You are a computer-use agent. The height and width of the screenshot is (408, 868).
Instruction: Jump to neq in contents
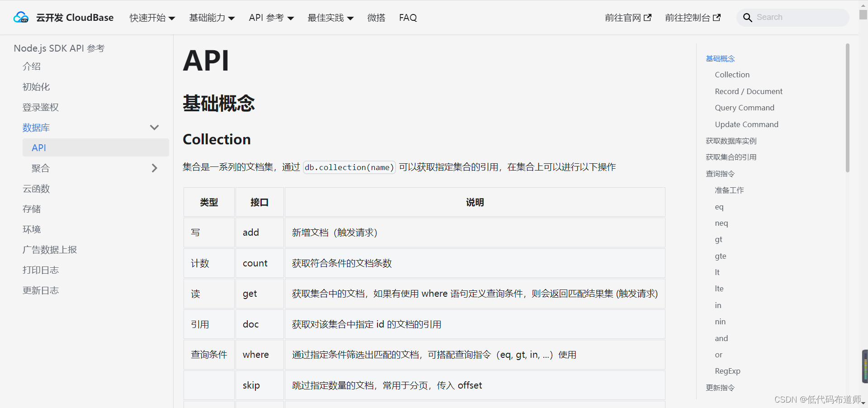[722, 223]
